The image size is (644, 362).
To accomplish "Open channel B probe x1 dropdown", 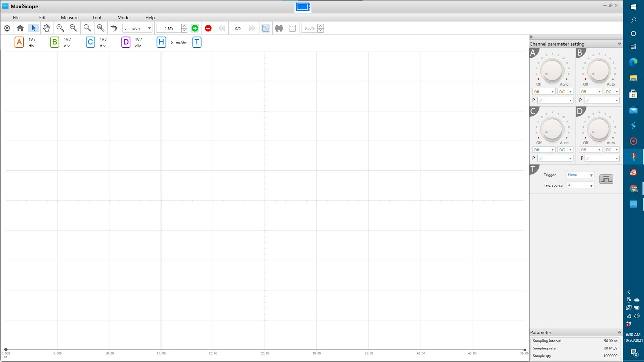I will click(x=601, y=100).
